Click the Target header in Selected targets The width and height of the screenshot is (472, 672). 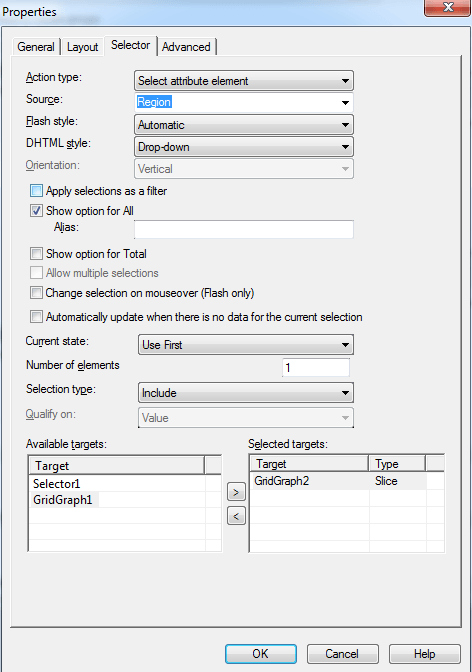(x=310, y=464)
